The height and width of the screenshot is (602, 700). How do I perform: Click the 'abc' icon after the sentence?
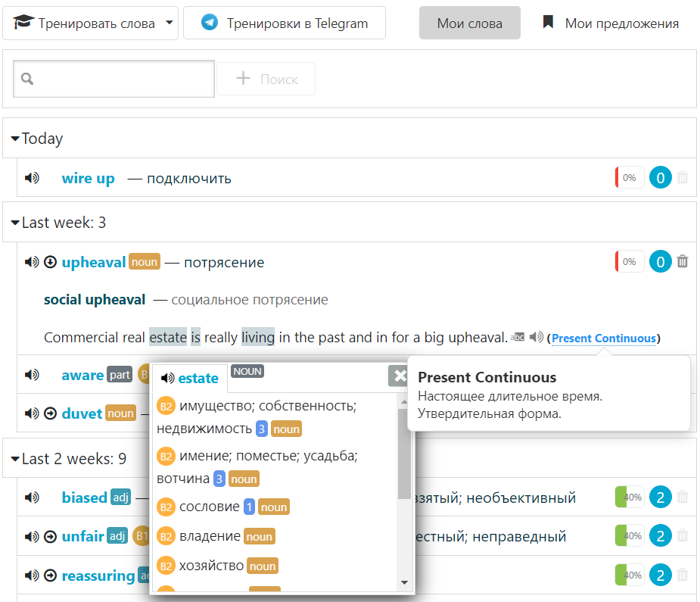[518, 338]
